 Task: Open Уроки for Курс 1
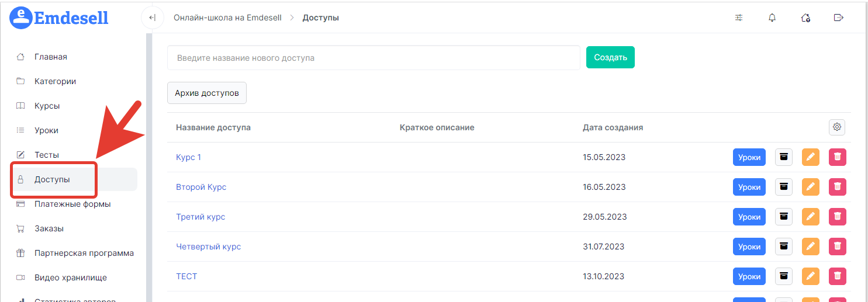pyautogui.click(x=749, y=157)
